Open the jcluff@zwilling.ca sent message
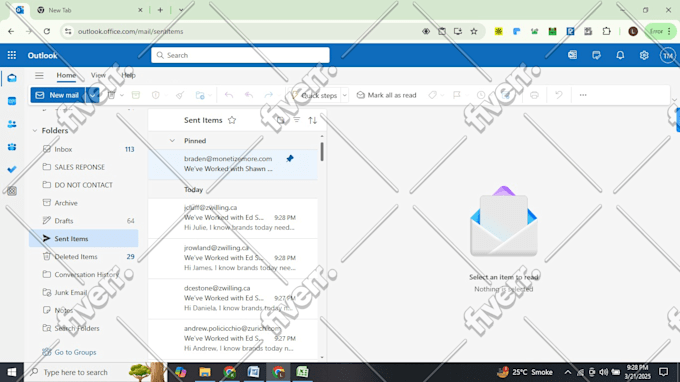Viewport: 680px width, 382px height. point(233,218)
